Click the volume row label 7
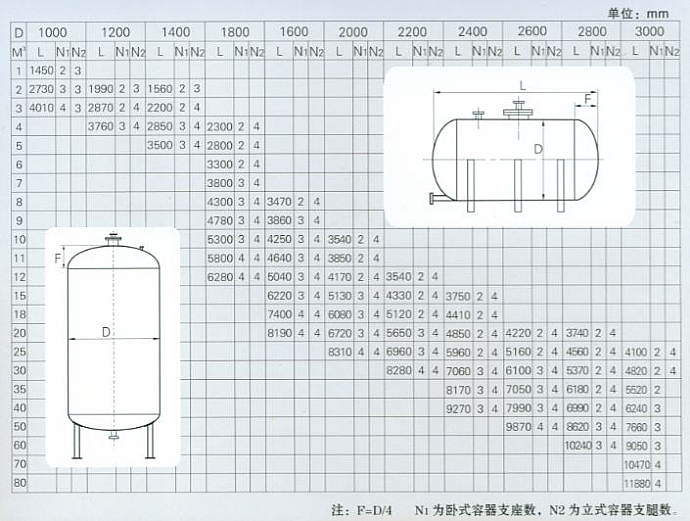Viewport: 690px width, 521px height. coord(18,183)
